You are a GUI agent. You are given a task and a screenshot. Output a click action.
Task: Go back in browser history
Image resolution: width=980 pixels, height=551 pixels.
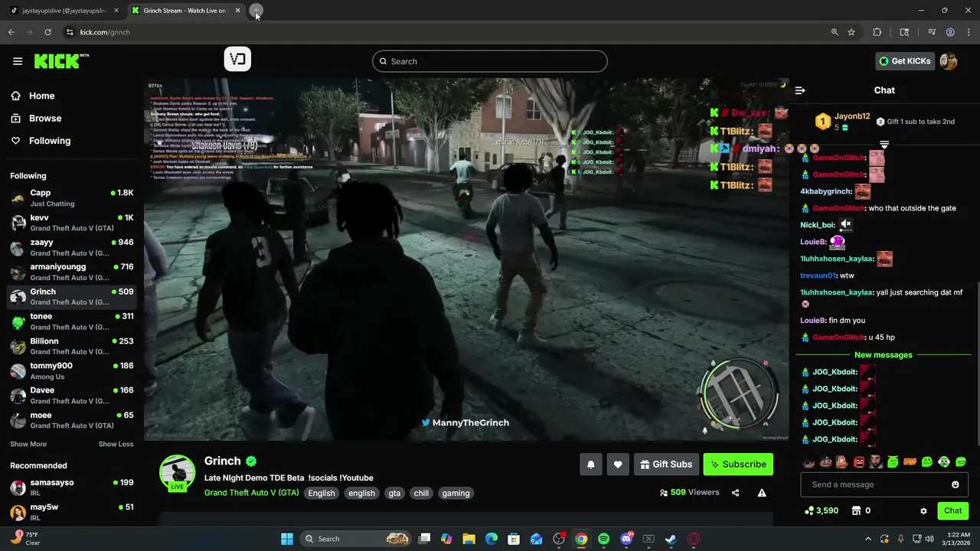tap(11, 32)
